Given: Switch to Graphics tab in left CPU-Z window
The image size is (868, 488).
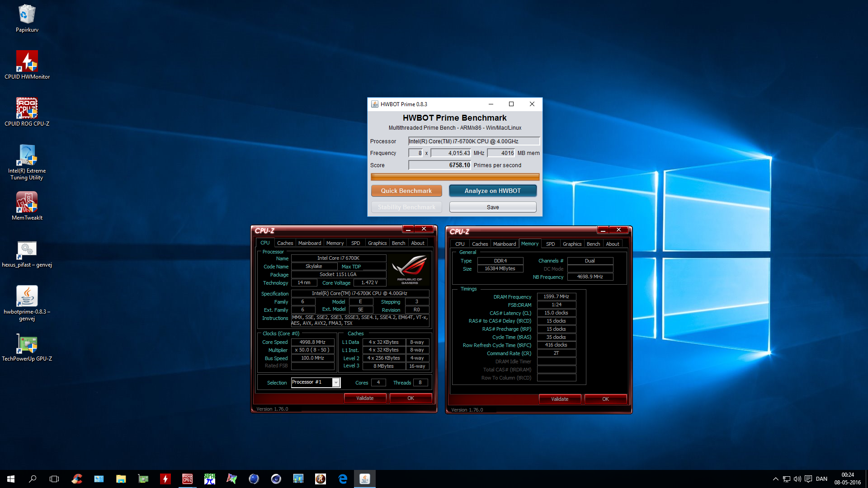Looking at the screenshot, I should [x=377, y=243].
